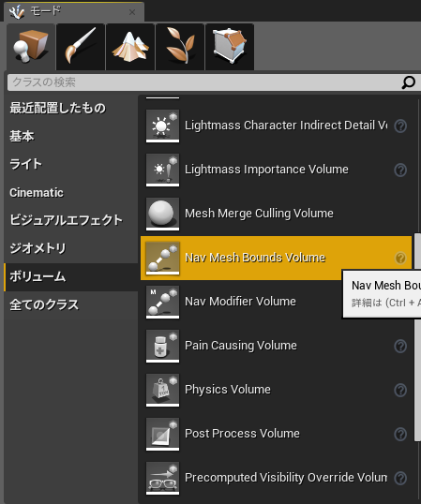Click Physics Volume weight icon
Viewport: 421px width, 504px height.
click(x=162, y=390)
